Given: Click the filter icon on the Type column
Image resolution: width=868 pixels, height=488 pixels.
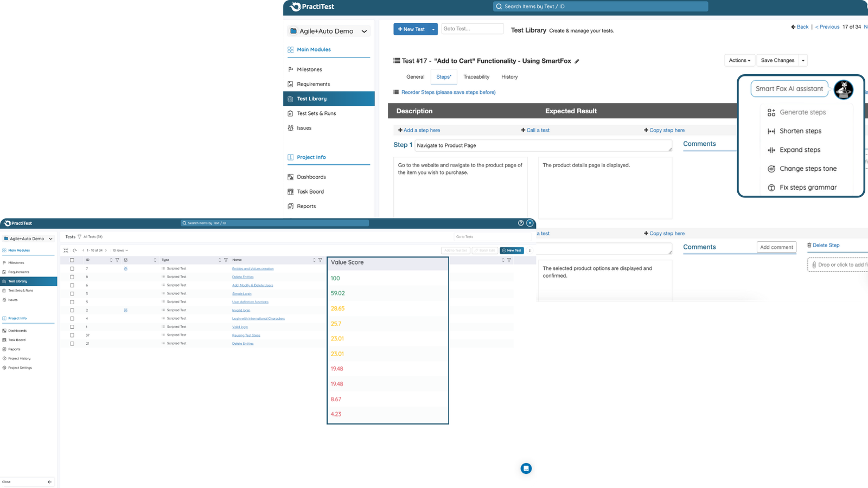Looking at the screenshot, I should coord(226,260).
